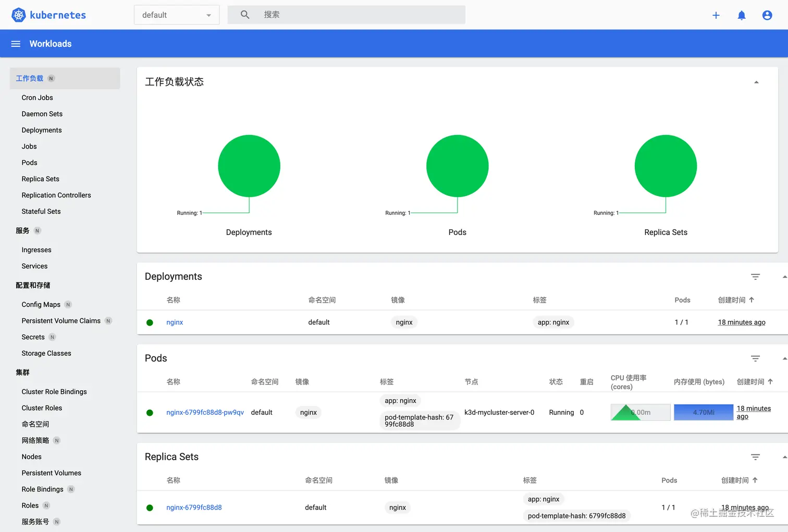
Task: Click the Pods green status circle chart
Action: click(458, 166)
